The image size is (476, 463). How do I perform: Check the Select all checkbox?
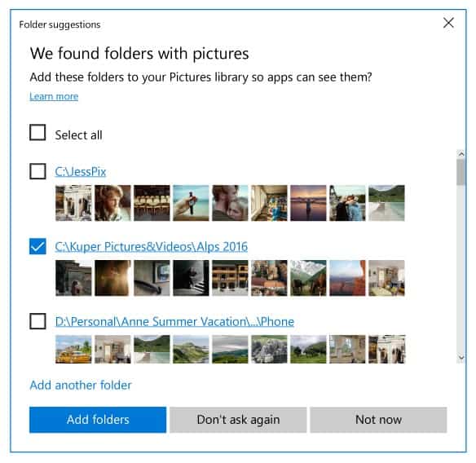(x=37, y=132)
